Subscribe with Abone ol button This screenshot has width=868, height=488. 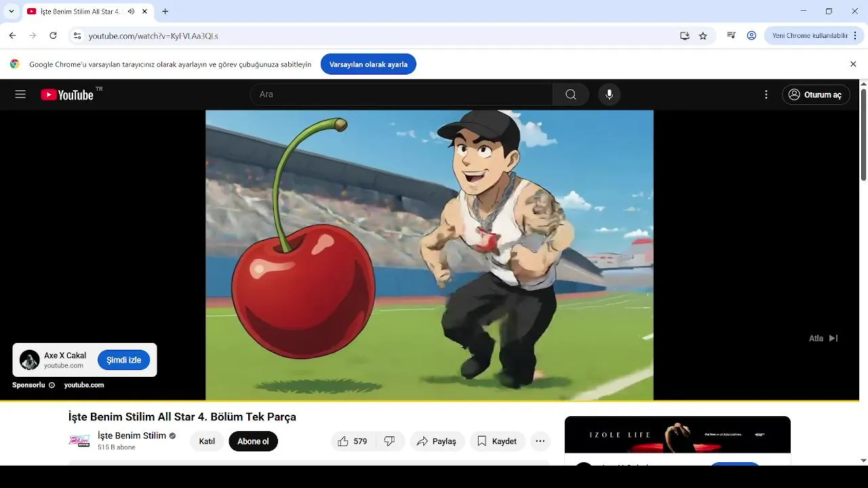tap(253, 441)
